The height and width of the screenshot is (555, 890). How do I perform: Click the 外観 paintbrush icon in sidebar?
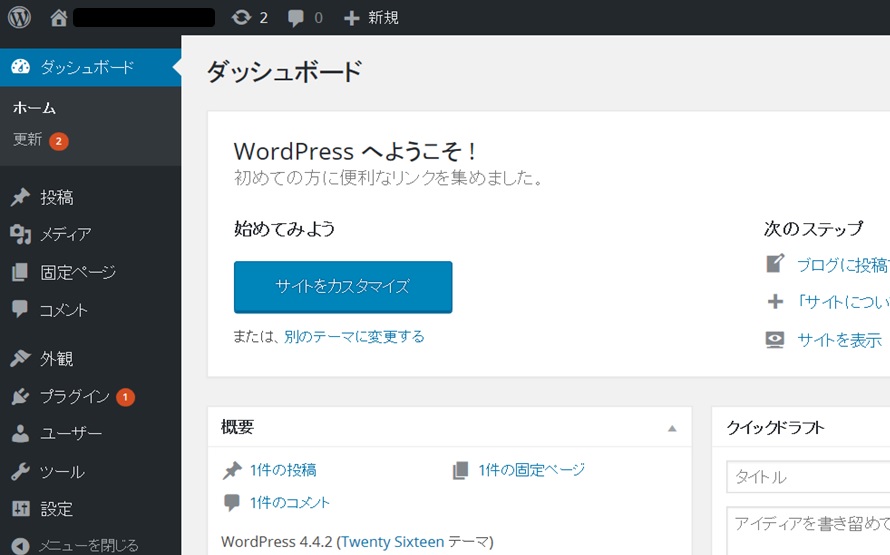[20, 358]
